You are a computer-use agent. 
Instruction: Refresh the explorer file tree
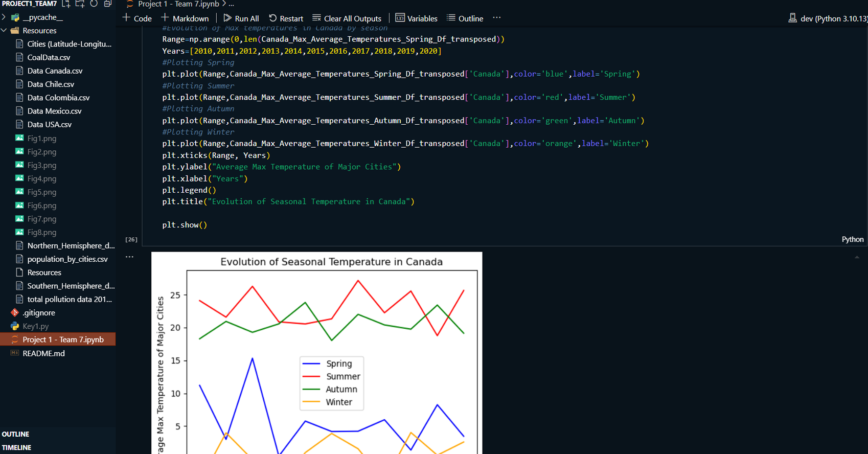pos(94,4)
